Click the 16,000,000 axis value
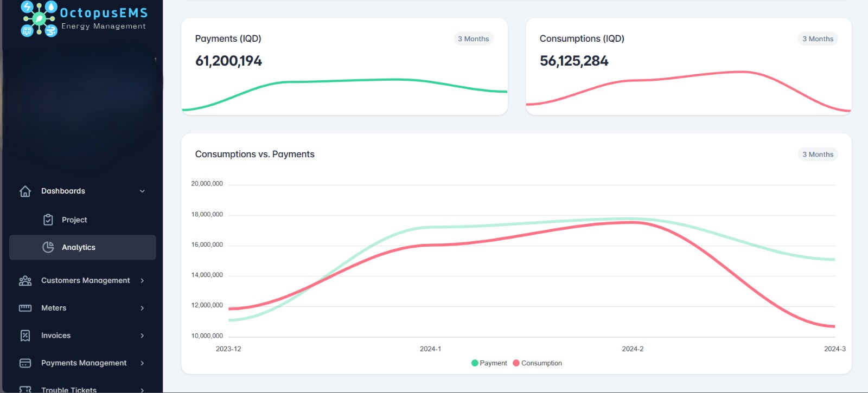The image size is (868, 393). [207, 245]
